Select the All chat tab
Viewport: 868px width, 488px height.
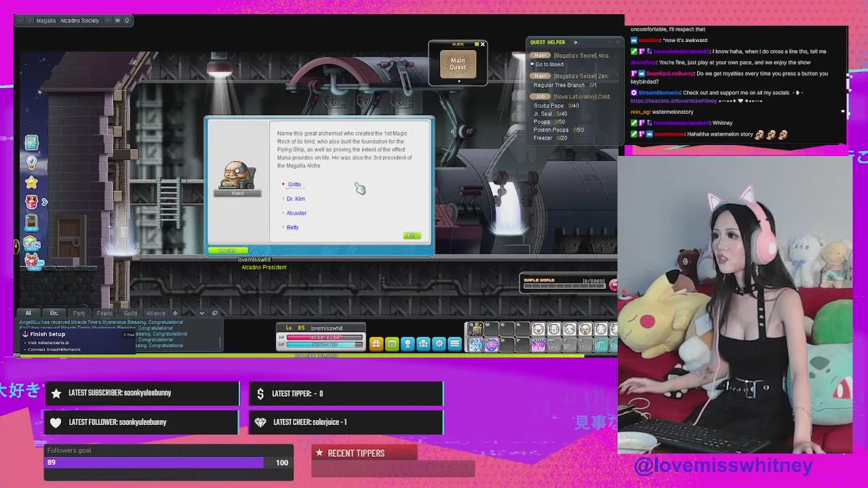28,313
